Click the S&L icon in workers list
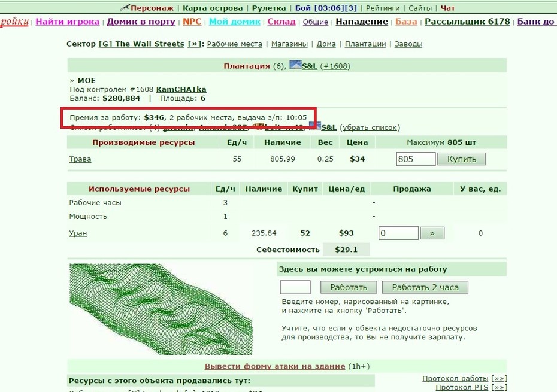 314,127
